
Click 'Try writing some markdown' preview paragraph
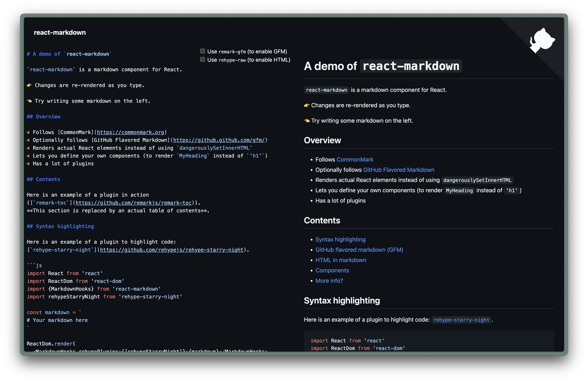(x=358, y=121)
